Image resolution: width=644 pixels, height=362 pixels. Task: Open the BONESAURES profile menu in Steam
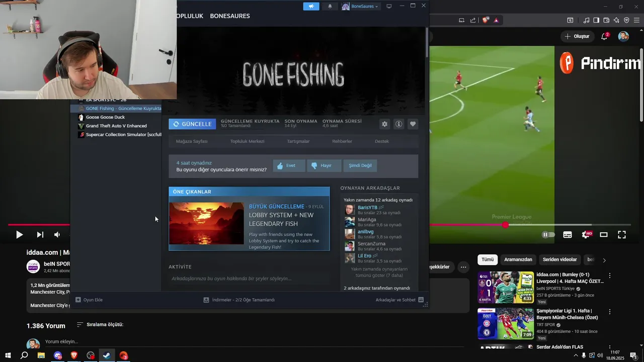click(x=230, y=16)
